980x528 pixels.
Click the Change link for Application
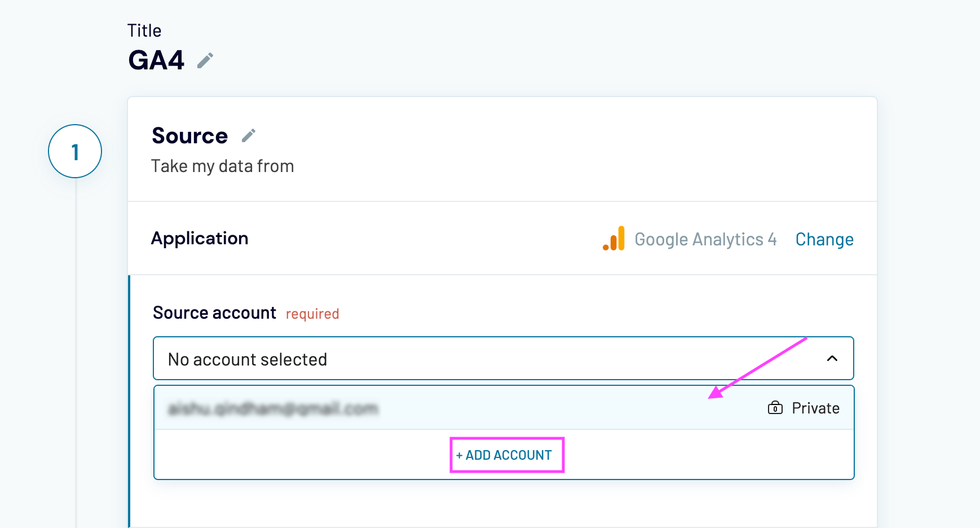[x=824, y=239]
